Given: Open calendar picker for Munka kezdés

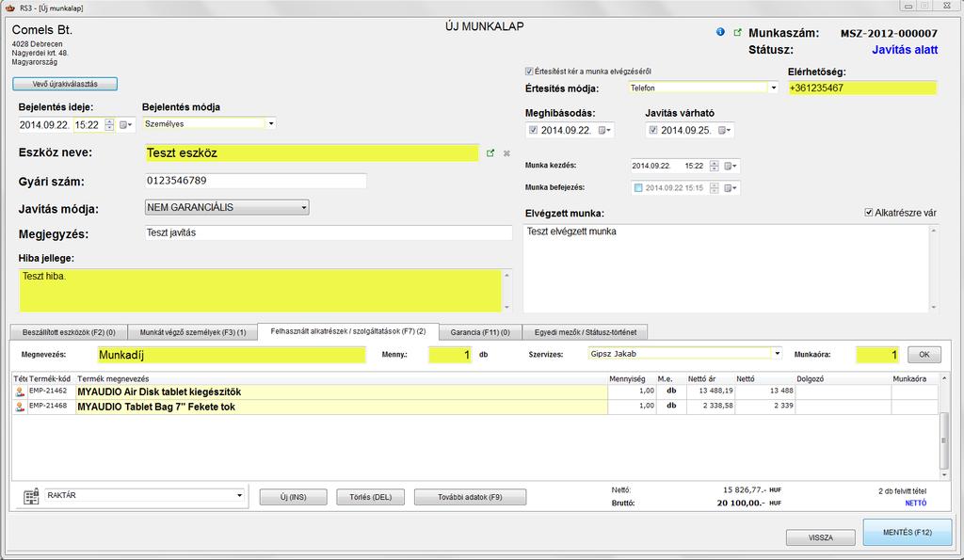Looking at the screenshot, I should point(731,166).
